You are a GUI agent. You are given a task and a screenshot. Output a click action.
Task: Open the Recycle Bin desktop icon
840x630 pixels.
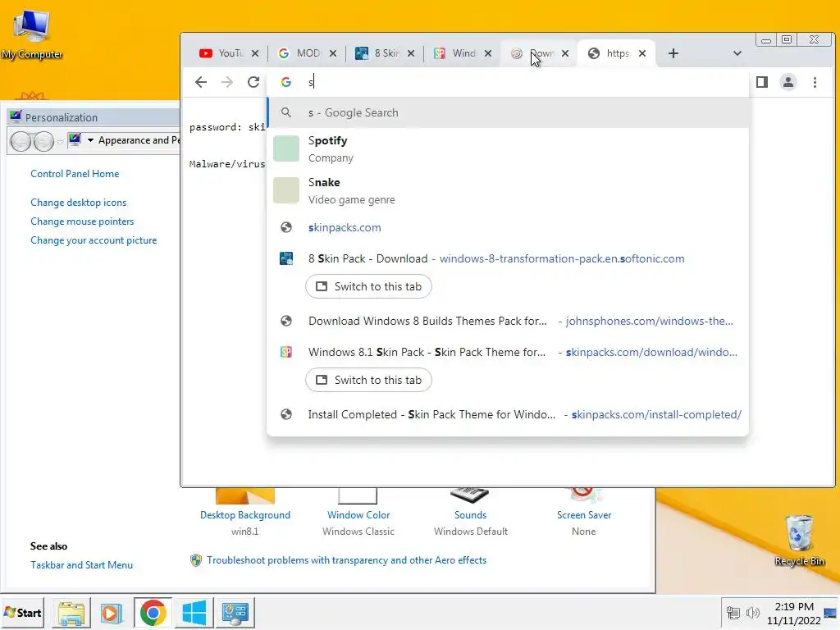pos(799,540)
